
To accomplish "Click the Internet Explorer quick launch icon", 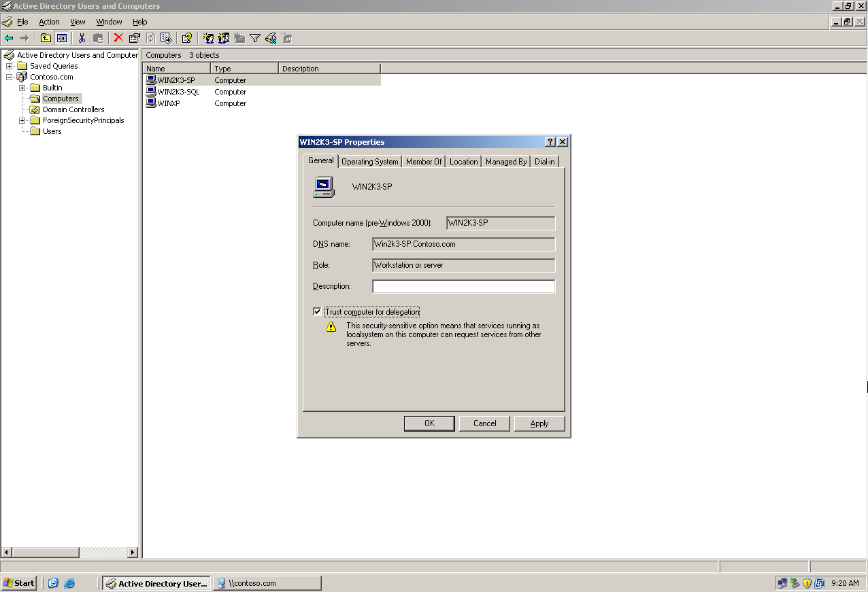I will [69, 583].
